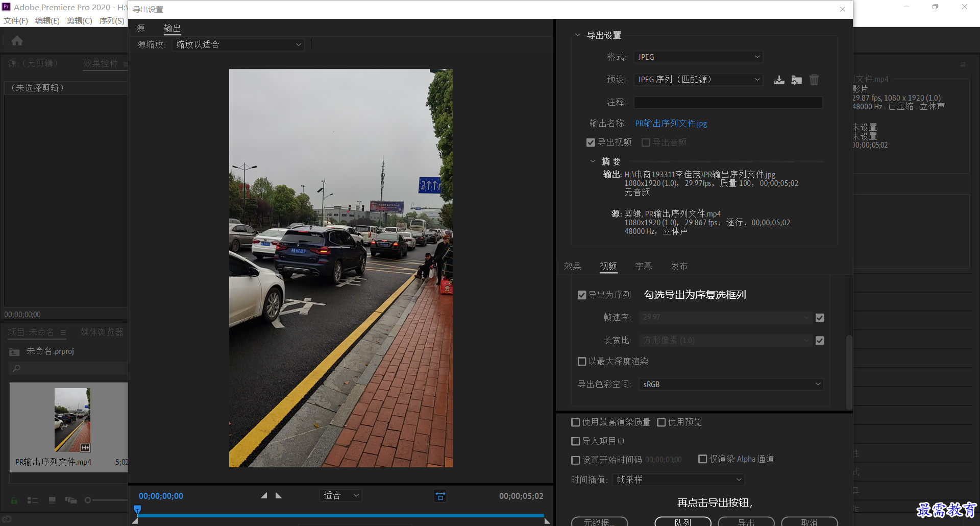
Task: Open the 效果 tab
Action: pos(572,266)
